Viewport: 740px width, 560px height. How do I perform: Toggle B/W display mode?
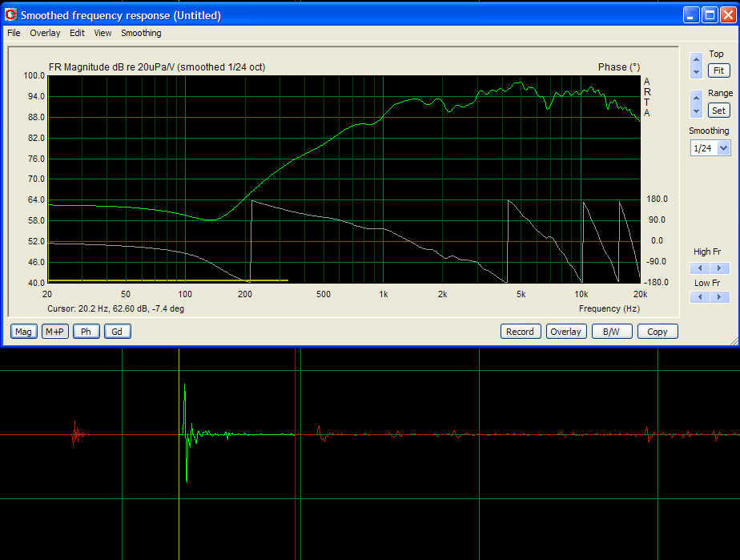pyautogui.click(x=612, y=332)
